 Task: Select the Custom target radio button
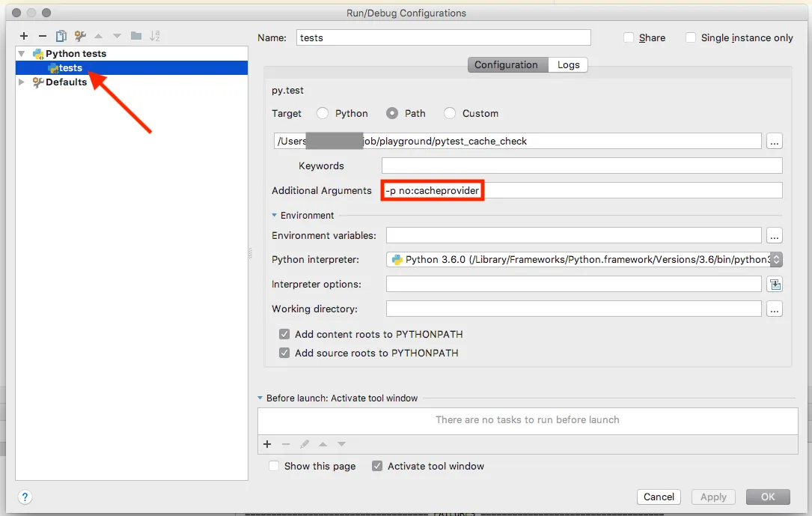click(x=450, y=113)
